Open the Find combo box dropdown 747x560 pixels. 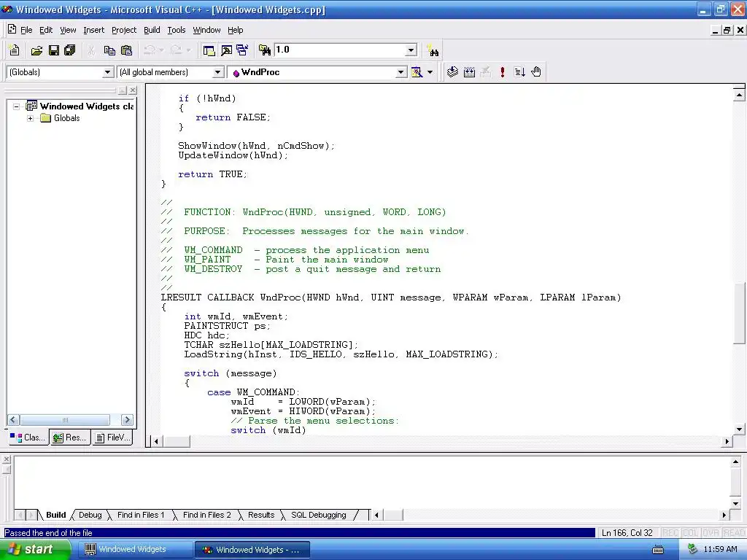click(411, 50)
